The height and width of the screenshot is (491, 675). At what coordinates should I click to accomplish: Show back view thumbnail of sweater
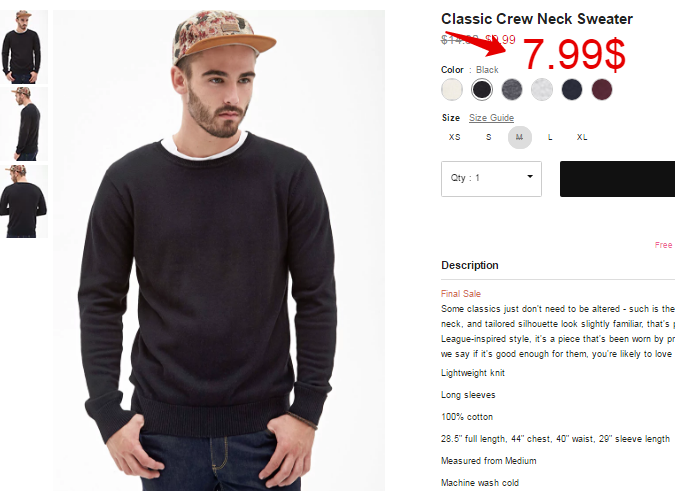pyautogui.click(x=24, y=201)
